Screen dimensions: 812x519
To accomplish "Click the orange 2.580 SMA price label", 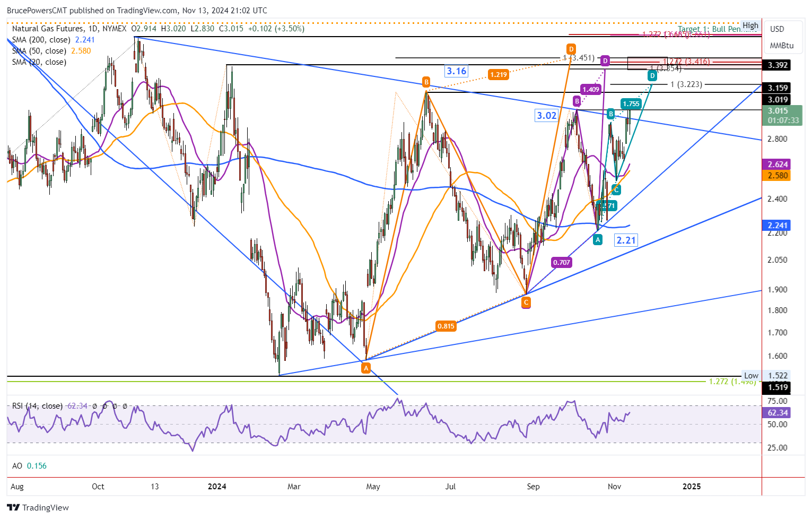I will (776, 176).
